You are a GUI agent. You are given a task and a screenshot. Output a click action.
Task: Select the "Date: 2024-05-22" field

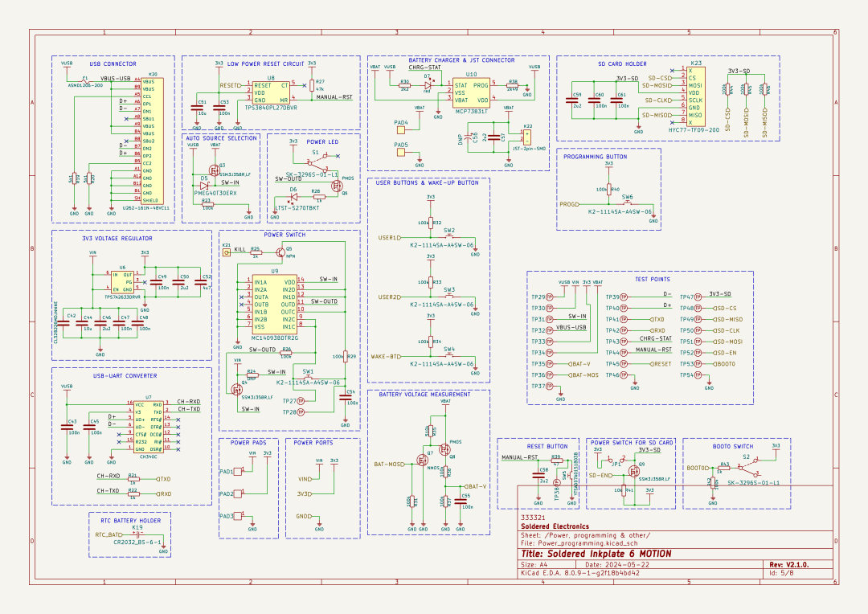click(617, 565)
